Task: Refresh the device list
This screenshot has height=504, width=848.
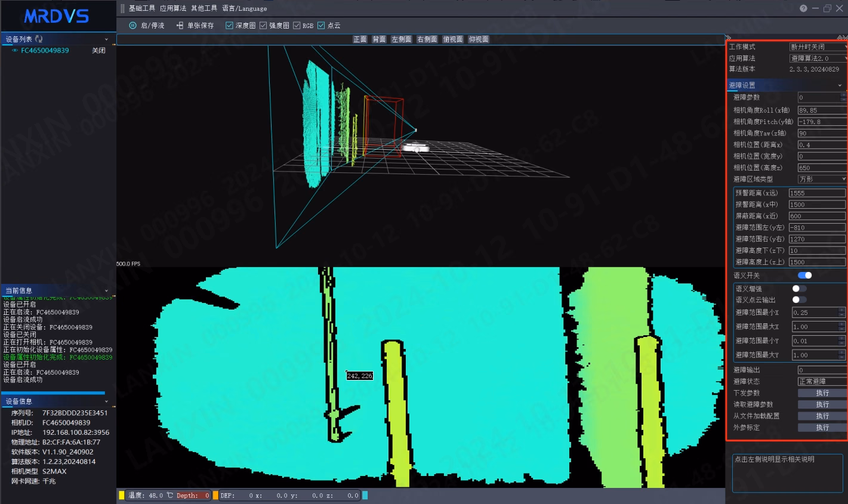Action: click(x=39, y=39)
